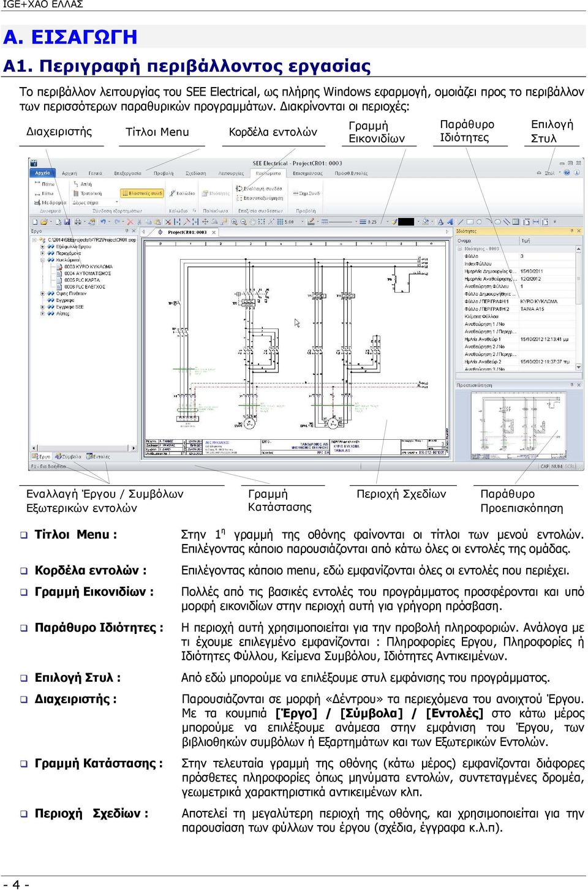Viewport: 588px width, 890px height.
Task: Open the Δίχως σήμα dropdown
Action: click(x=96, y=202)
